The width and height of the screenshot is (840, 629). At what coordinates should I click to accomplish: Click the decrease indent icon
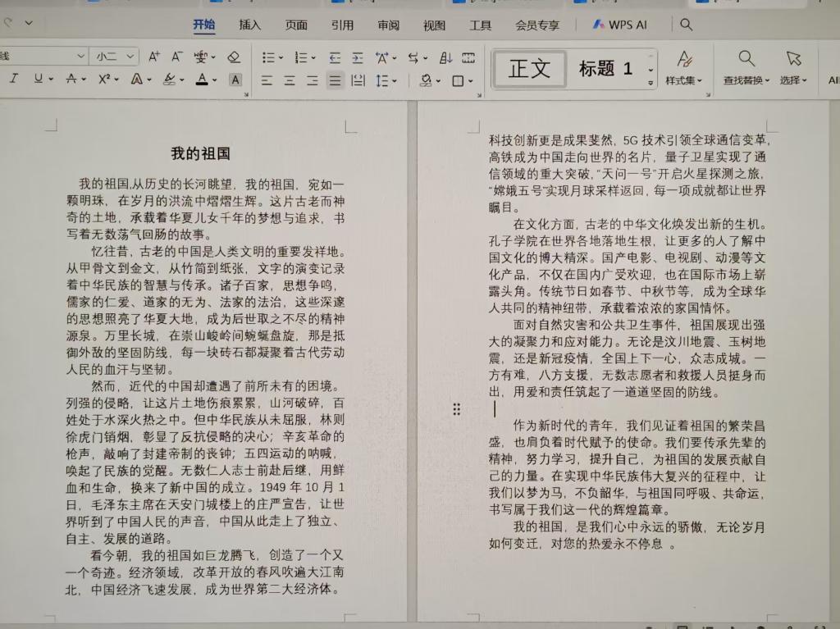tap(335, 57)
